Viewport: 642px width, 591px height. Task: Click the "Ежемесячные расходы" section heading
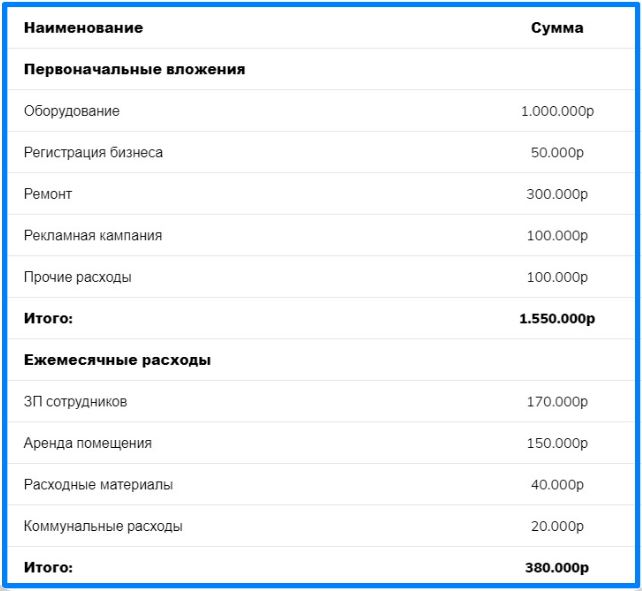coord(117,360)
